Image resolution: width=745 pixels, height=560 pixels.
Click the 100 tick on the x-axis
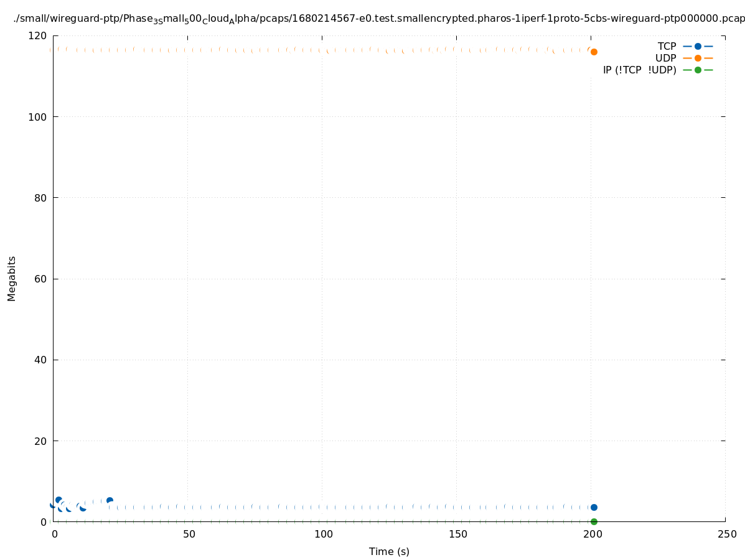click(322, 534)
